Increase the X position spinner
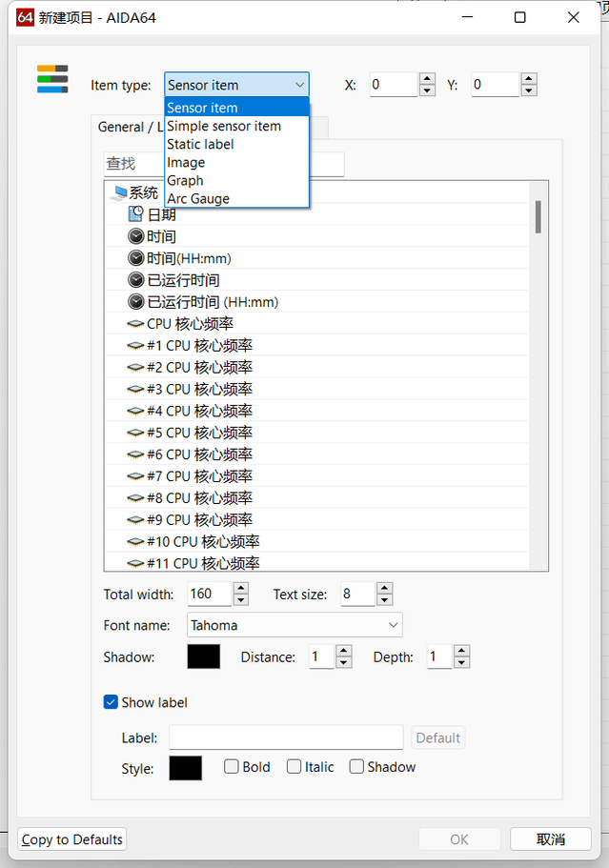The width and height of the screenshot is (609, 868). click(x=427, y=79)
